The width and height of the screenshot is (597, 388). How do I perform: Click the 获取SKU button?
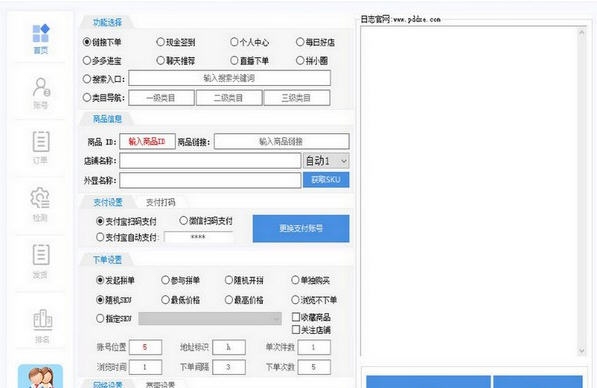coord(326,180)
